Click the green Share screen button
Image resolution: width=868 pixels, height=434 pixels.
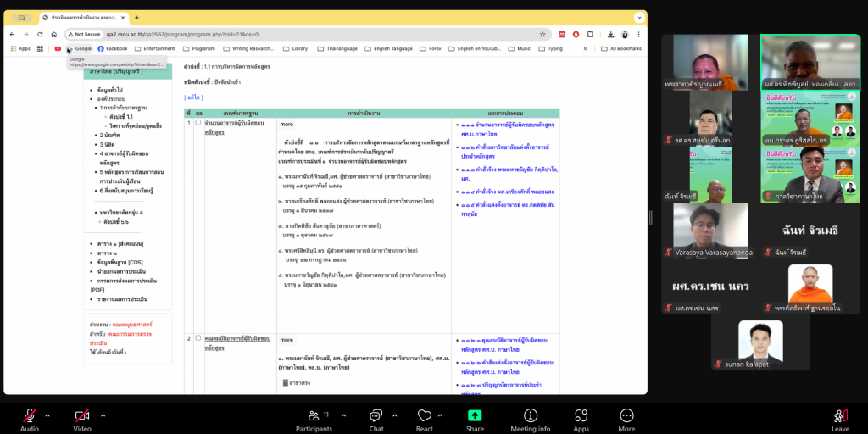[x=475, y=415]
